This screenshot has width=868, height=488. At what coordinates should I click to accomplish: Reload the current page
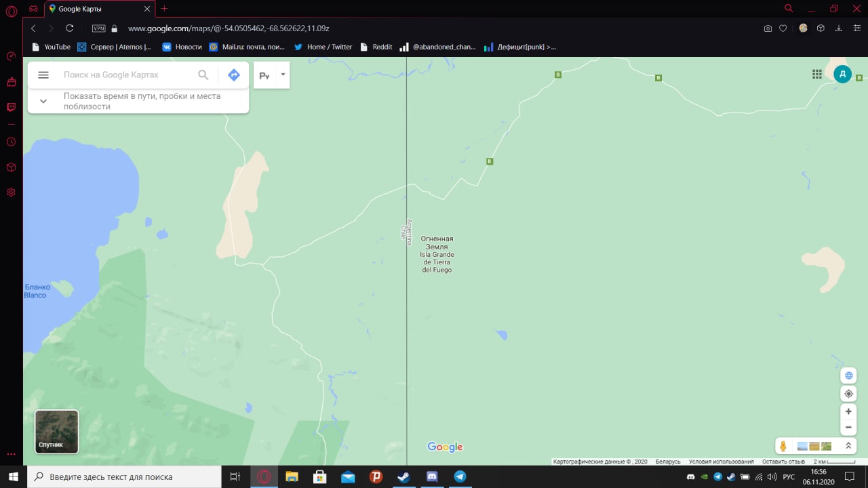pyautogui.click(x=69, y=28)
